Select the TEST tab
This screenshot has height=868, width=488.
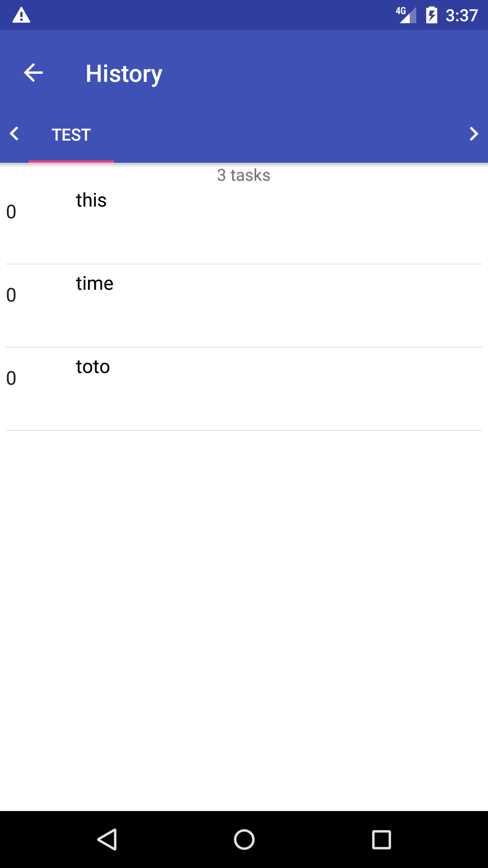[x=71, y=135]
